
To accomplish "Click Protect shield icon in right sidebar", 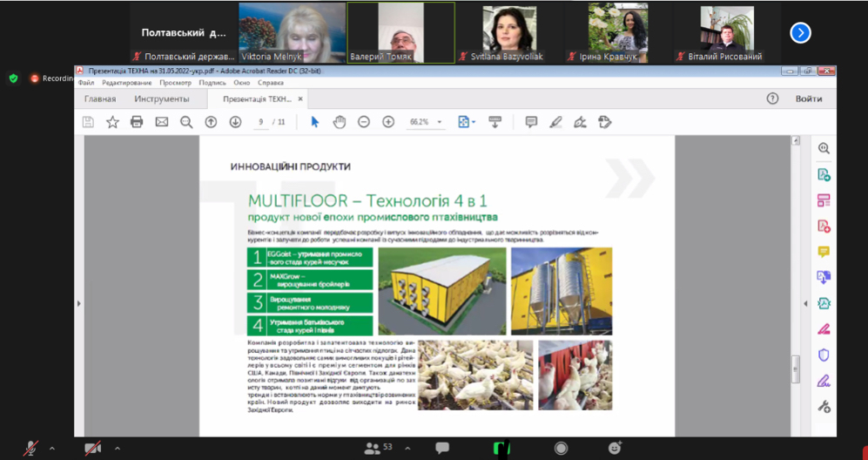I will pyautogui.click(x=824, y=355).
